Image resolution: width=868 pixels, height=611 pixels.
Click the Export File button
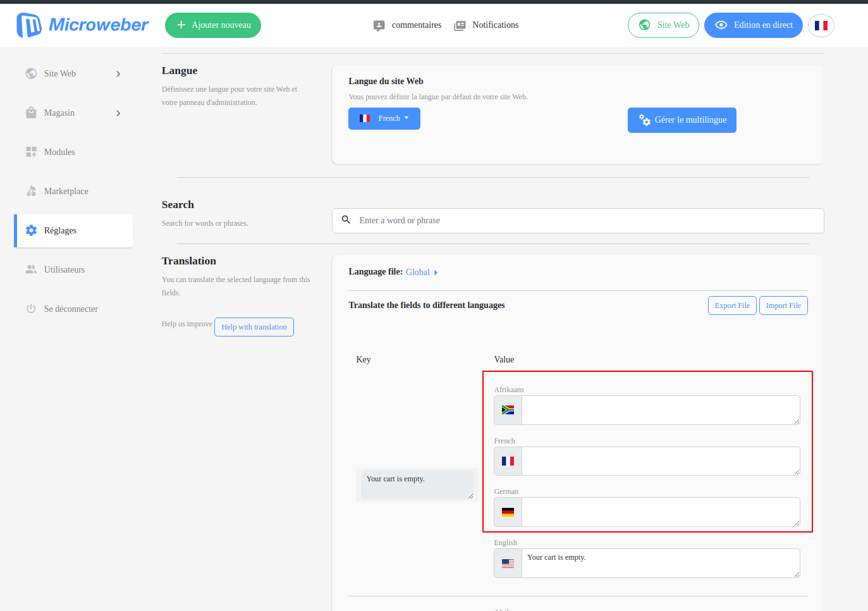pos(731,305)
